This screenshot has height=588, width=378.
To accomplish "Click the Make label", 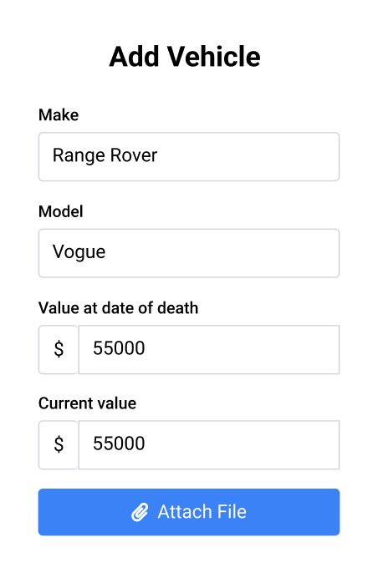I will click(59, 114).
